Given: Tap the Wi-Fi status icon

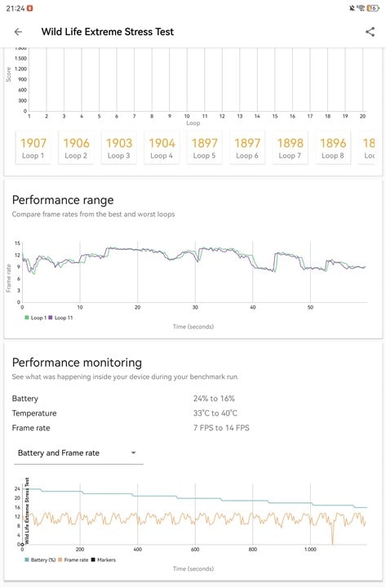Looking at the screenshot, I should (x=362, y=8).
